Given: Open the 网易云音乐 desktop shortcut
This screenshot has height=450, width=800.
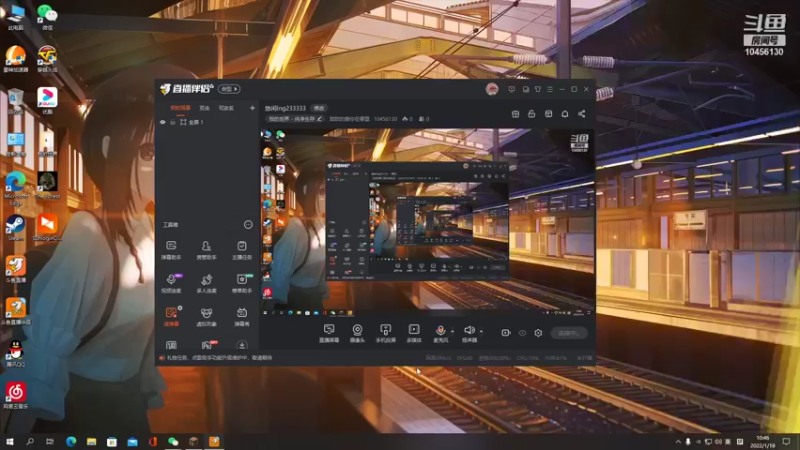Looking at the screenshot, I should pyautogui.click(x=16, y=395).
